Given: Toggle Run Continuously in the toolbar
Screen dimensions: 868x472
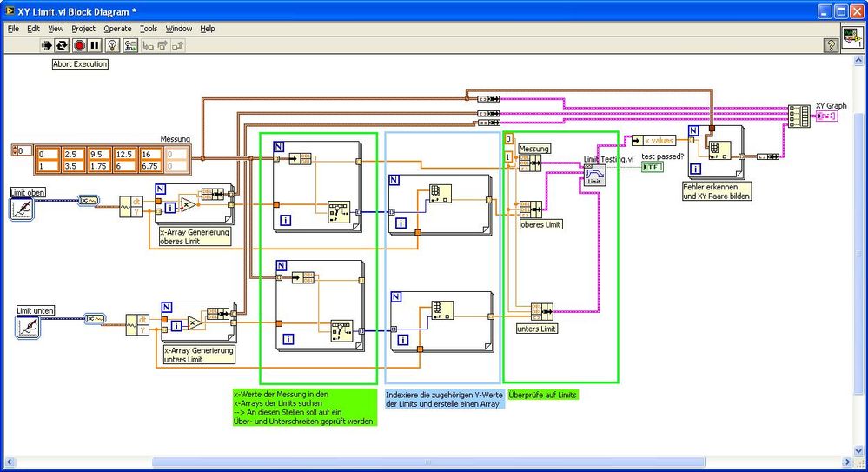Looking at the screenshot, I should 62,45.
